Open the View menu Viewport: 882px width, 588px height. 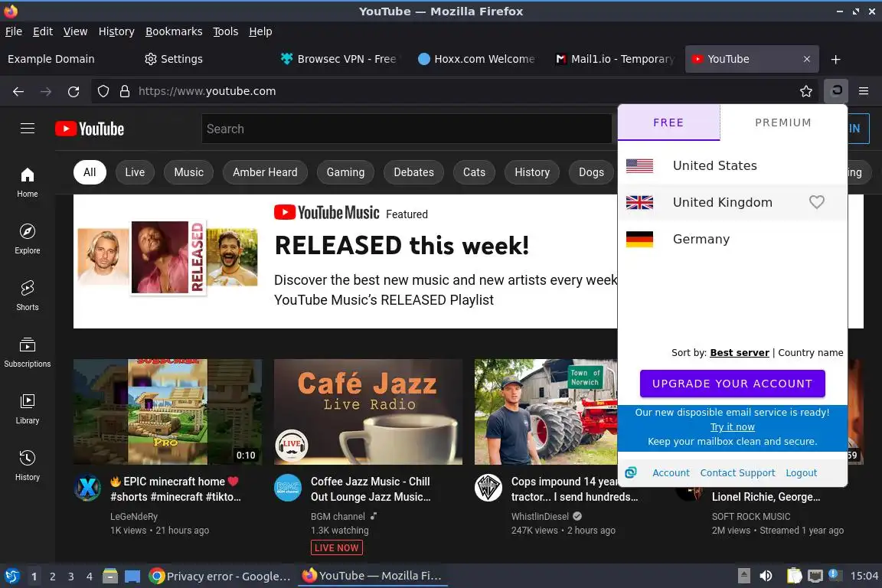point(75,31)
